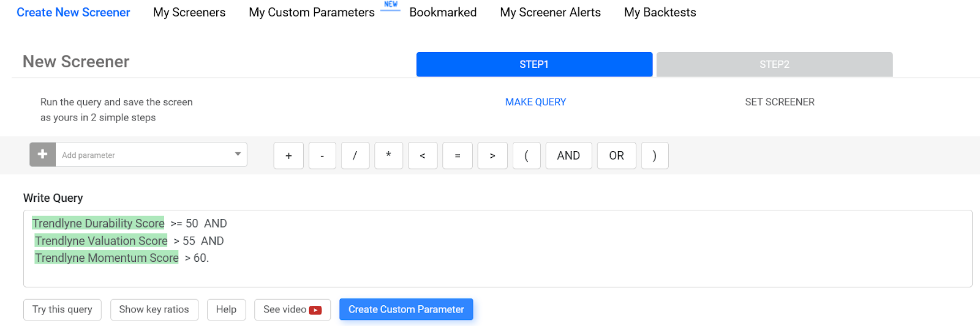Click Create Custom Parameter button
980x326 pixels.
[406, 309]
